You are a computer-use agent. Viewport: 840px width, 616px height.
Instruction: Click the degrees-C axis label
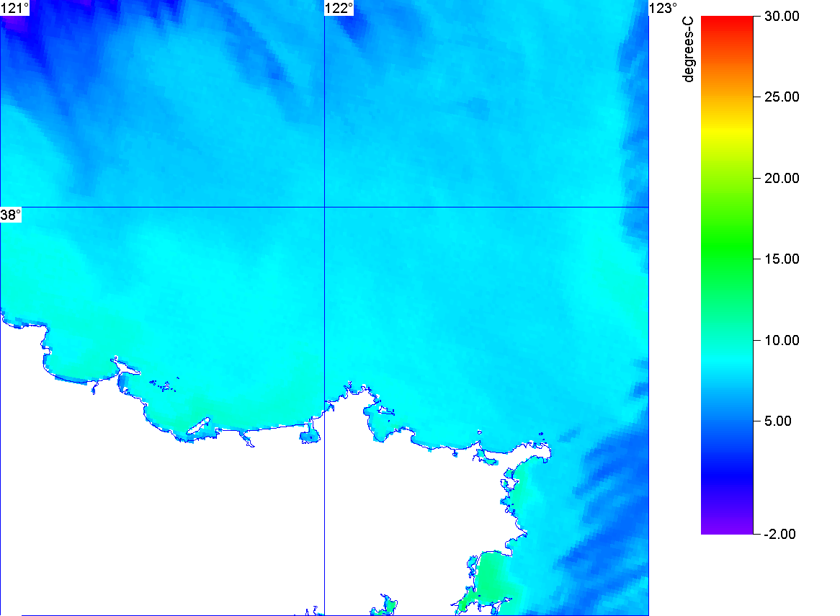tap(688, 50)
